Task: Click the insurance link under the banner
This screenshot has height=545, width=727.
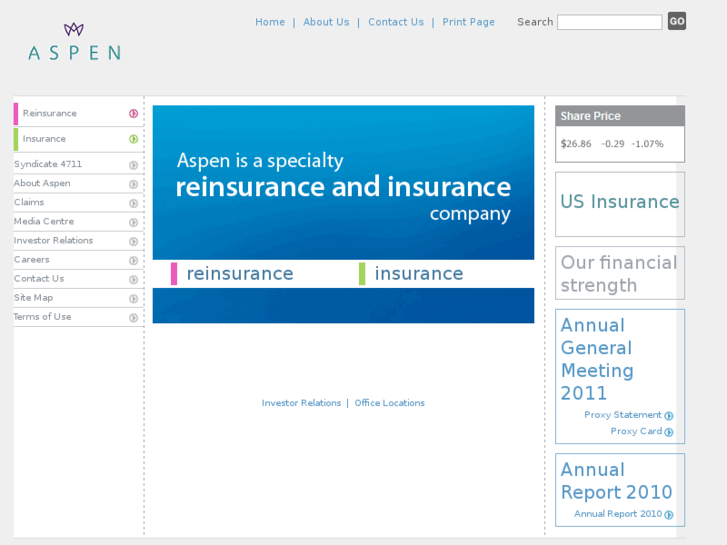Action: [x=419, y=274]
